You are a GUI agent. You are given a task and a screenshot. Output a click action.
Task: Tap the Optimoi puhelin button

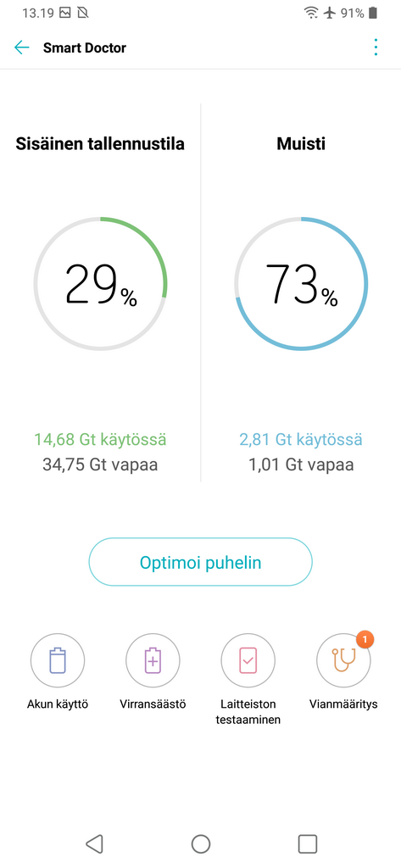200,563
